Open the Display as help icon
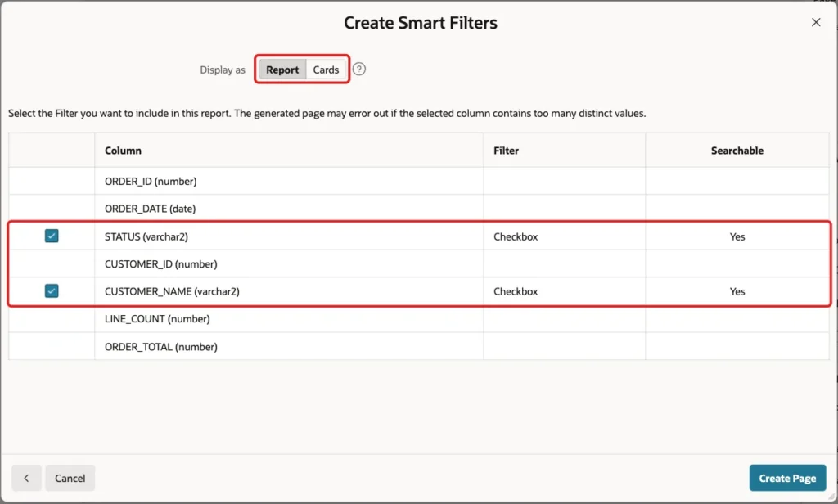Screen dimensions: 838x504 click(359, 69)
